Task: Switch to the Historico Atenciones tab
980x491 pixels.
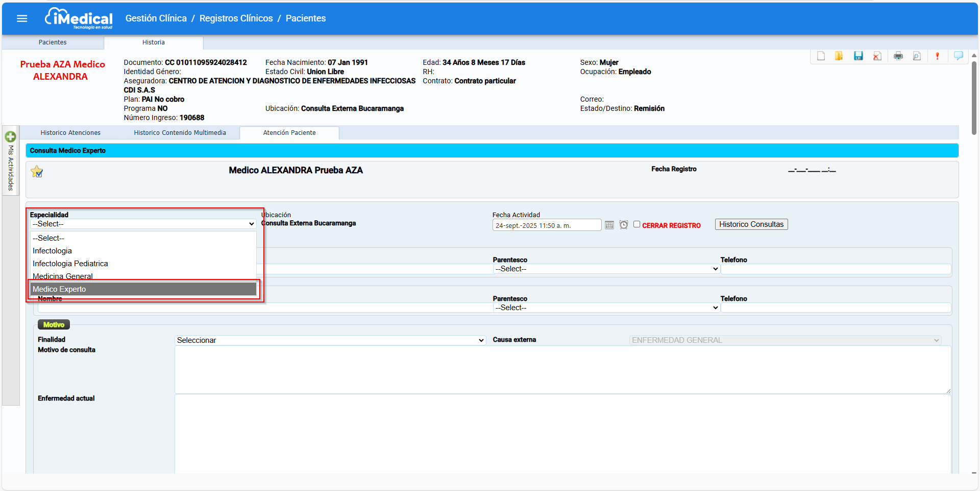Action: 70,133
